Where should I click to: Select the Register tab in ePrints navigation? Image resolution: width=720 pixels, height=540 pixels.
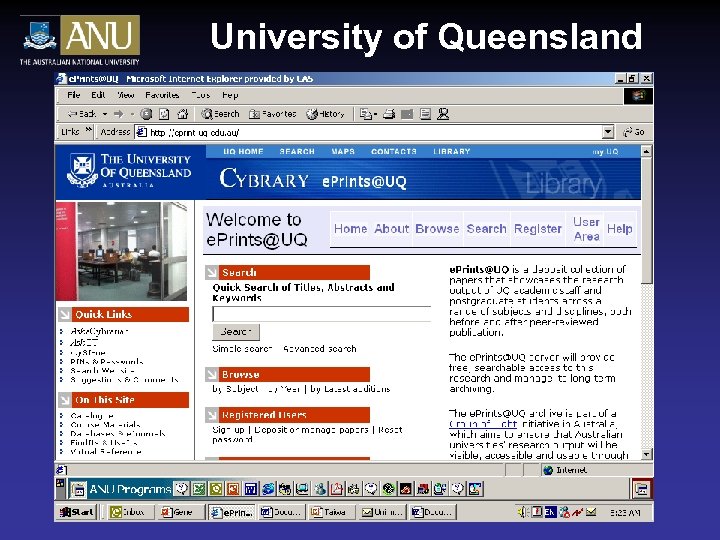tap(538, 229)
